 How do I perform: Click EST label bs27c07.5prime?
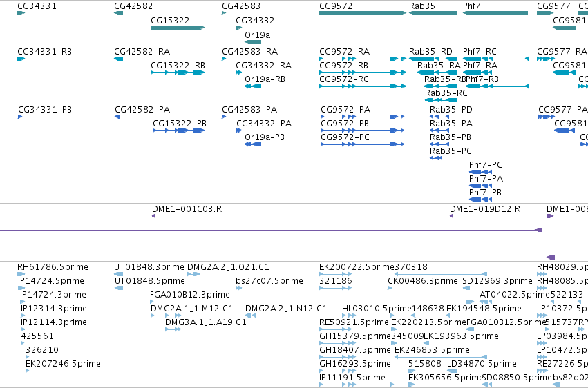point(269,281)
